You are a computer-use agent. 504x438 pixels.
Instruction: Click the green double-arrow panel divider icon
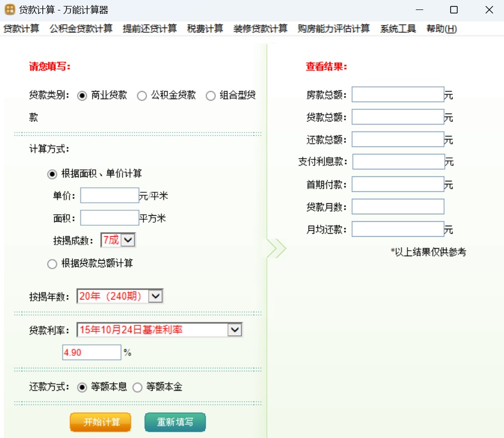point(276,248)
